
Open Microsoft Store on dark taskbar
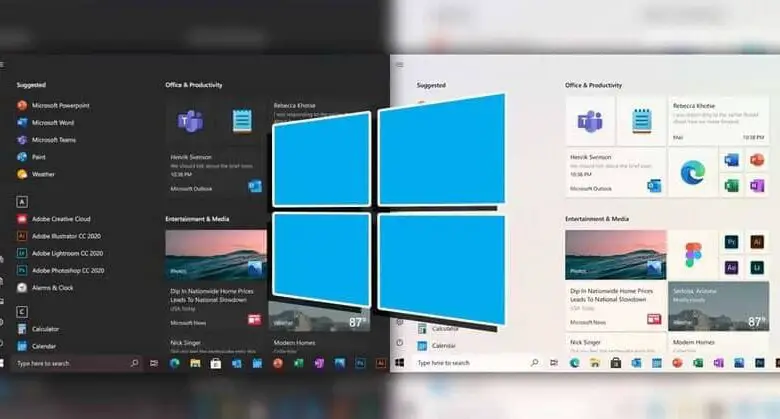tap(215, 363)
